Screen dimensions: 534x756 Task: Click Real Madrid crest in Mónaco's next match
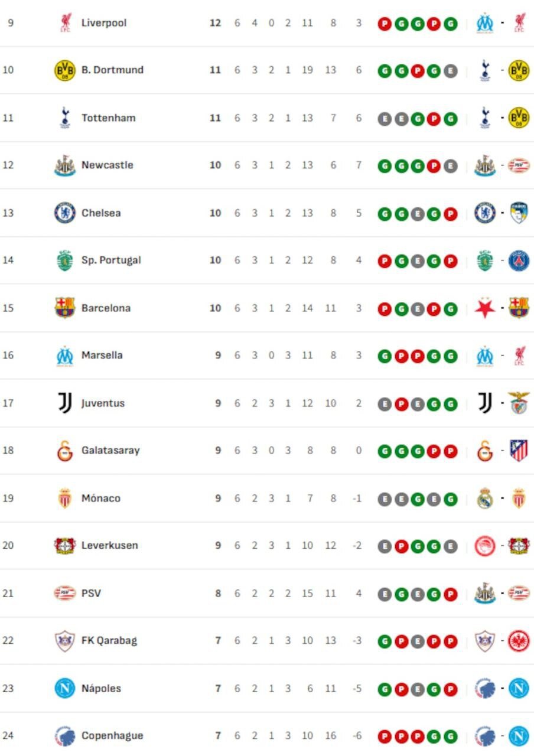point(485,498)
